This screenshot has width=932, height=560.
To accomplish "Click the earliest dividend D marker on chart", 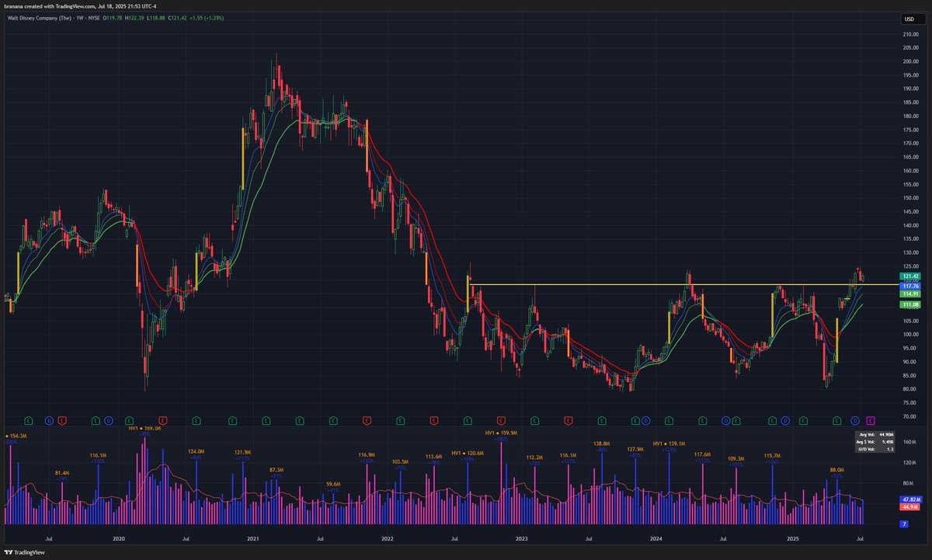I will click(49, 420).
